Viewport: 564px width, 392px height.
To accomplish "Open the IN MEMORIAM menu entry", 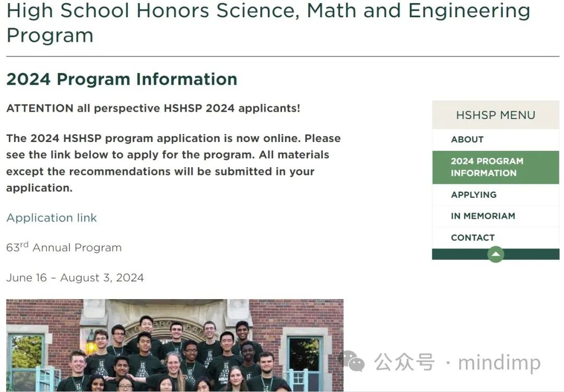I will [483, 216].
